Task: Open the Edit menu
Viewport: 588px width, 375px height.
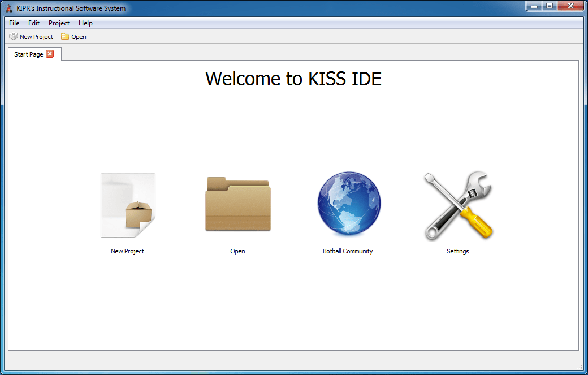Action: (x=34, y=23)
